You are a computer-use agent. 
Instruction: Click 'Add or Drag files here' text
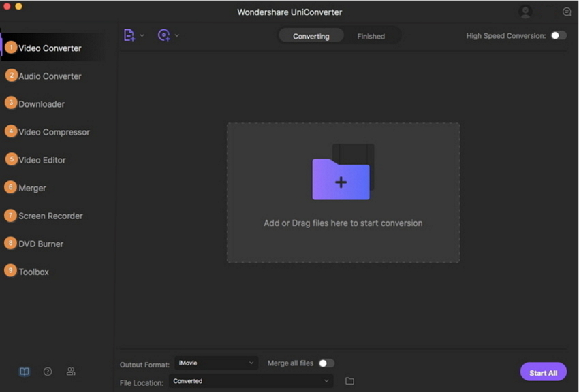pyautogui.click(x=343, y=223)
